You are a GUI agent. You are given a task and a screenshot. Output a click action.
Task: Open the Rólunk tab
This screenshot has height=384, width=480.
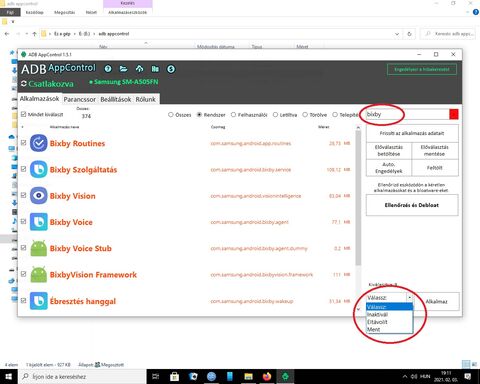[x=145, y=99]
